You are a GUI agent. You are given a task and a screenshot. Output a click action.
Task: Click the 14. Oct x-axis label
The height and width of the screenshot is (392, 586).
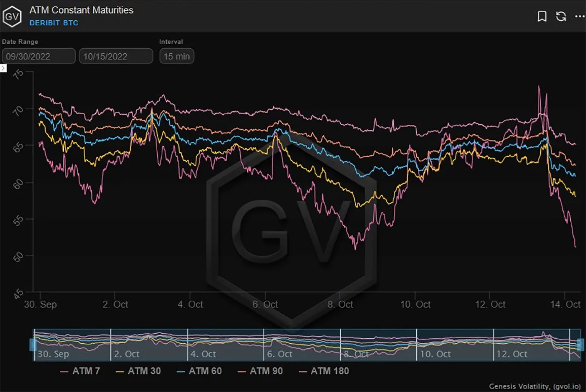pos(565,304)
